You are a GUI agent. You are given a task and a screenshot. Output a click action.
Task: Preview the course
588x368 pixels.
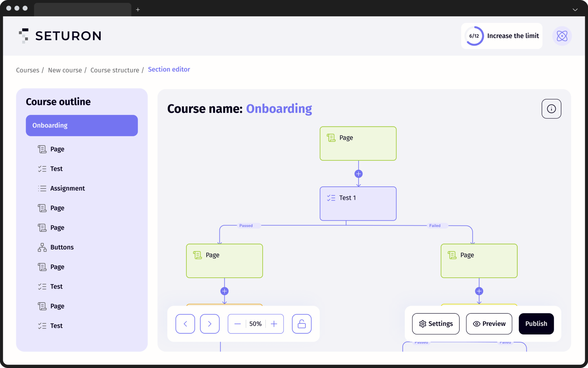[489, 324]
